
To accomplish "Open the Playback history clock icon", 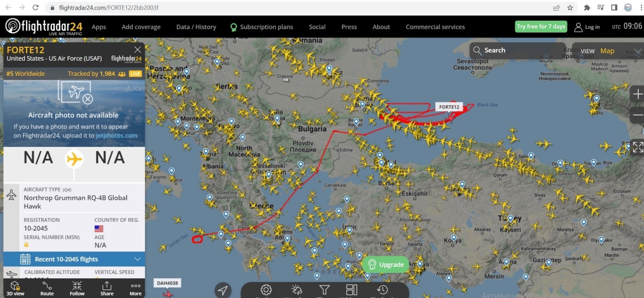I will click(x=382, y=290).
